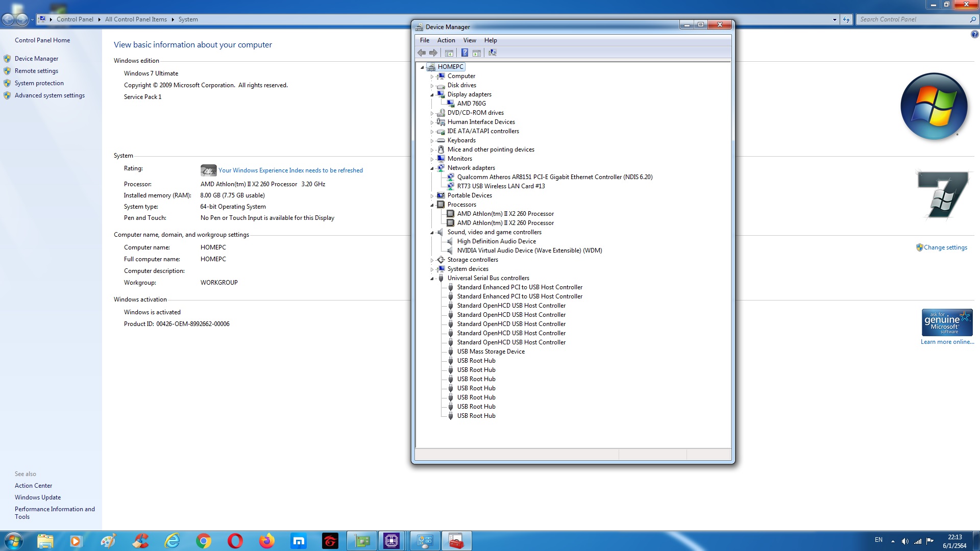
Task: Launch Firefox from the taskbar
Action: click(267, 541)
